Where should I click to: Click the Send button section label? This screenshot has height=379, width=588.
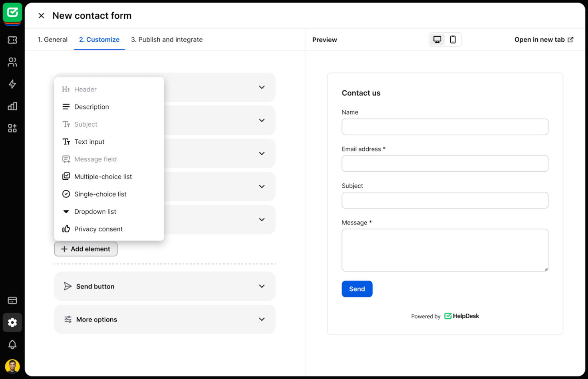click(x=95, y=286)
